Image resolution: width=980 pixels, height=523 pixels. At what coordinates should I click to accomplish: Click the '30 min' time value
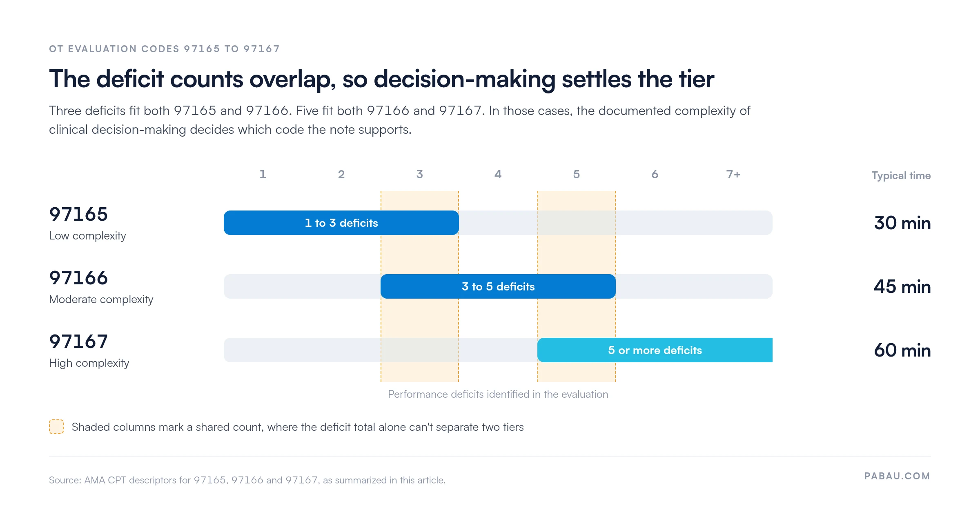[x=902, y=223]
